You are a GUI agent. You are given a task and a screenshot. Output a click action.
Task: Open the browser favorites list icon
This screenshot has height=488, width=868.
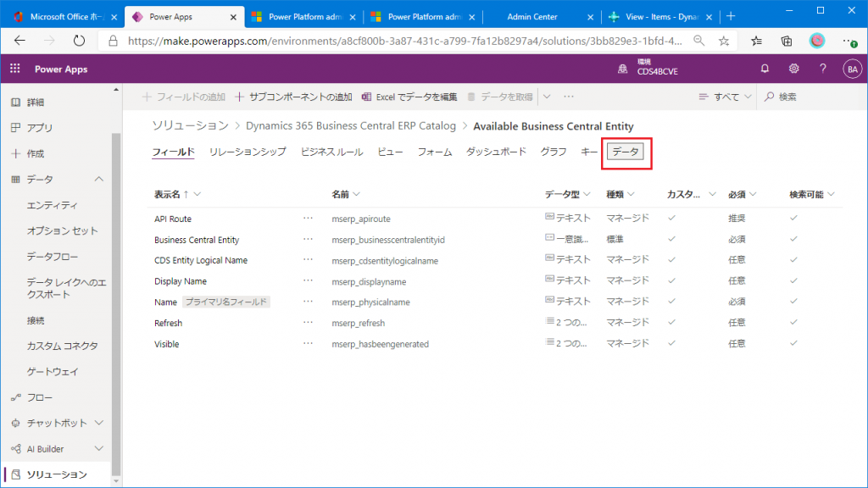pos(756,41)
